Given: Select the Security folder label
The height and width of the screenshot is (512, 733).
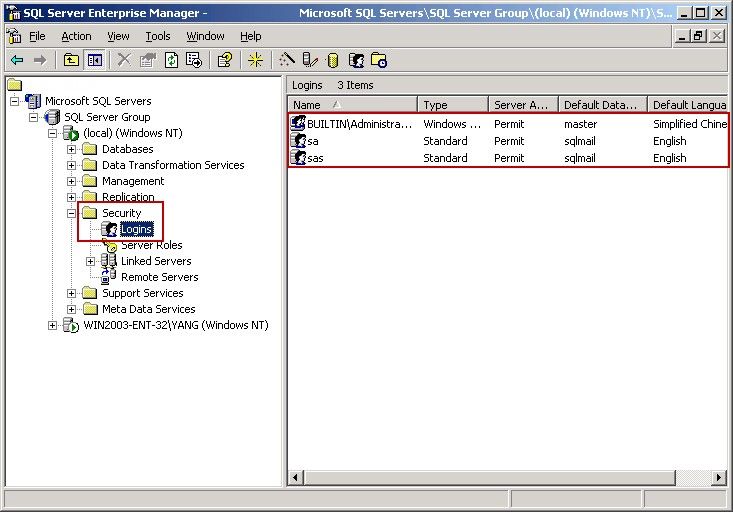Looking at the screenshot, I should [x=122, y=213].
